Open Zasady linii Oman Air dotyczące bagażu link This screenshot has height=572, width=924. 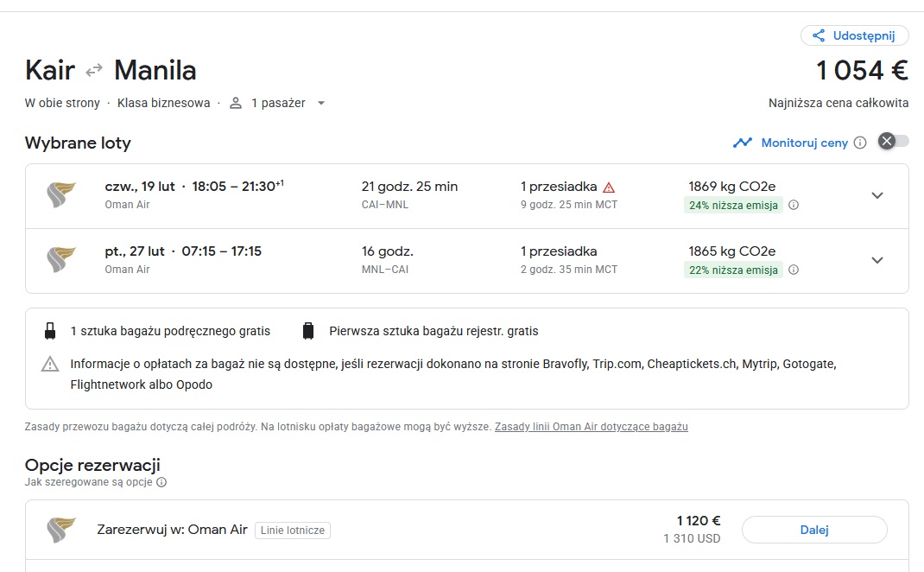point(591,426)
